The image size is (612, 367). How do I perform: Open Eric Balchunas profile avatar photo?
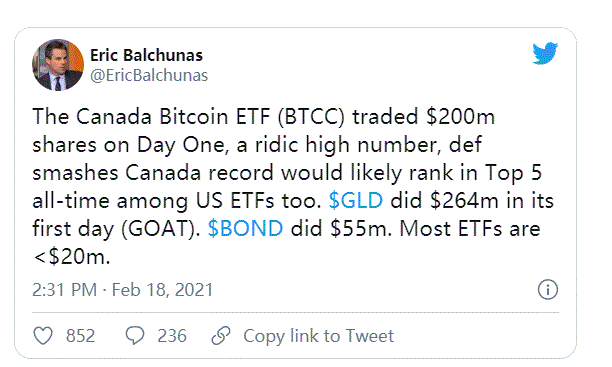(x=58, y=65)
